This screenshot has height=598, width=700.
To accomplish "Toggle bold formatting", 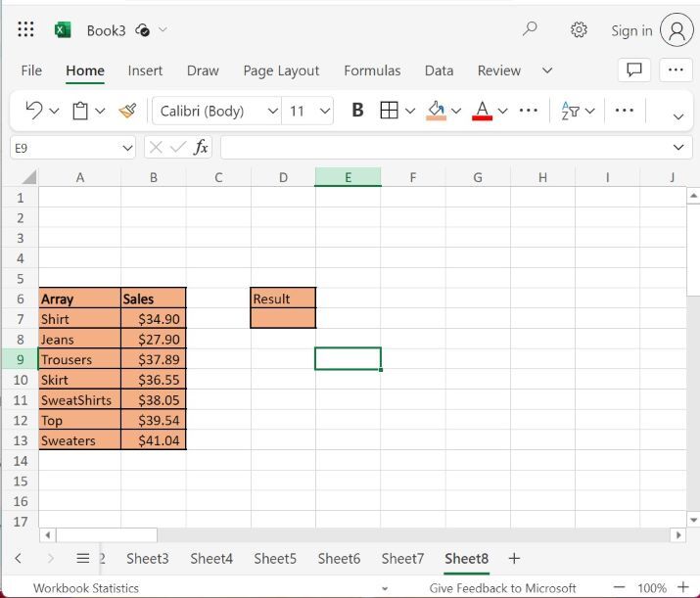I will tap(357, 111).
